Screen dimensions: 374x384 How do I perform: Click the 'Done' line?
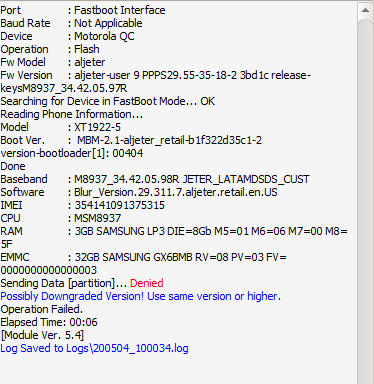[x=13, y=166]
